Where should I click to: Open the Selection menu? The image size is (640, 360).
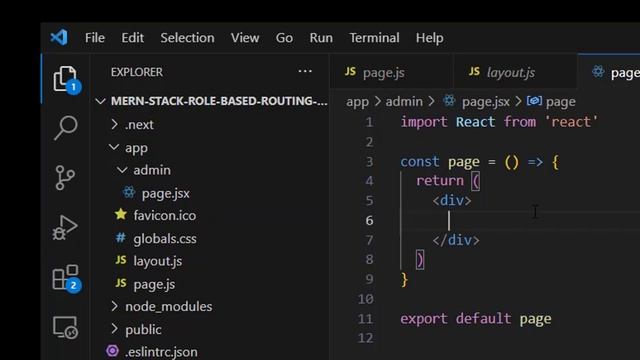point(187,38)
